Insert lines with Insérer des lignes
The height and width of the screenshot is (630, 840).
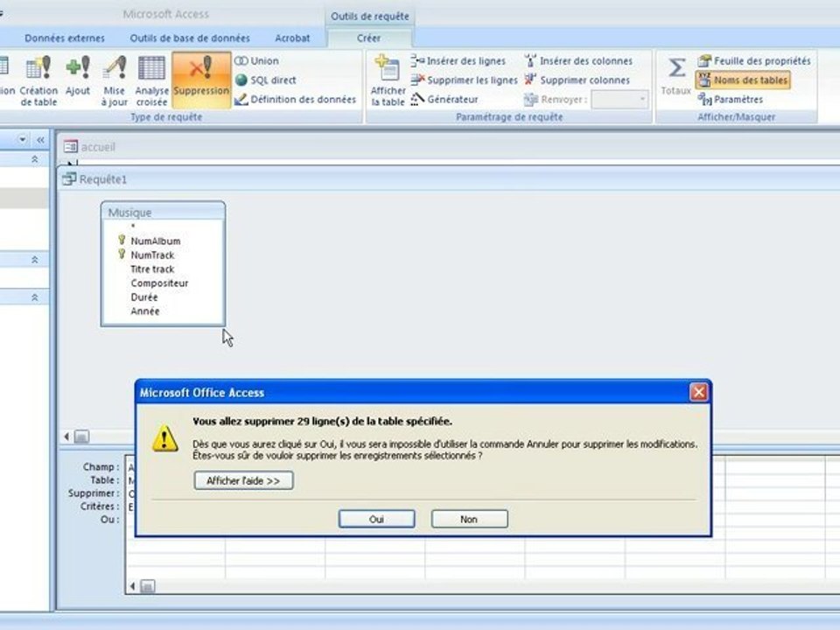click(x=458, y=60)
